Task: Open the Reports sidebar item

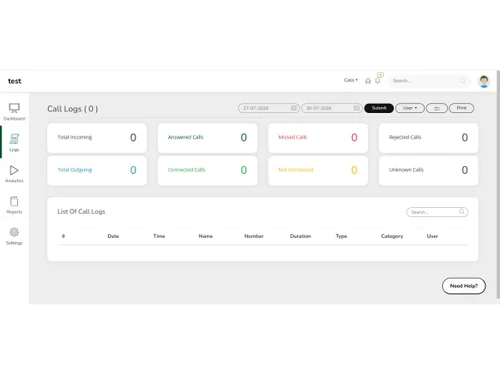Action: point(14,205)
